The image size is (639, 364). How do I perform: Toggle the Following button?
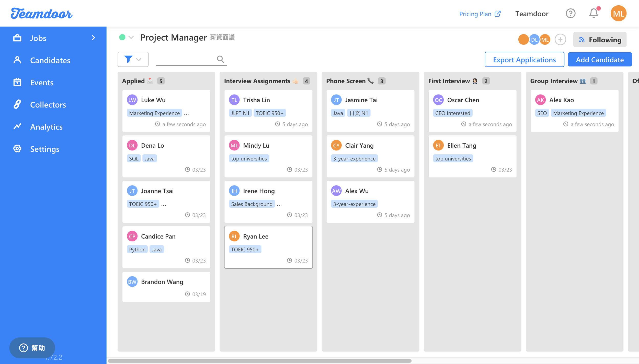point(600,40)
